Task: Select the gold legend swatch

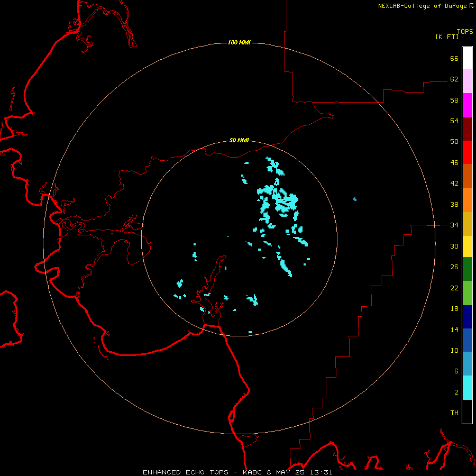Action: pos(467,224)
